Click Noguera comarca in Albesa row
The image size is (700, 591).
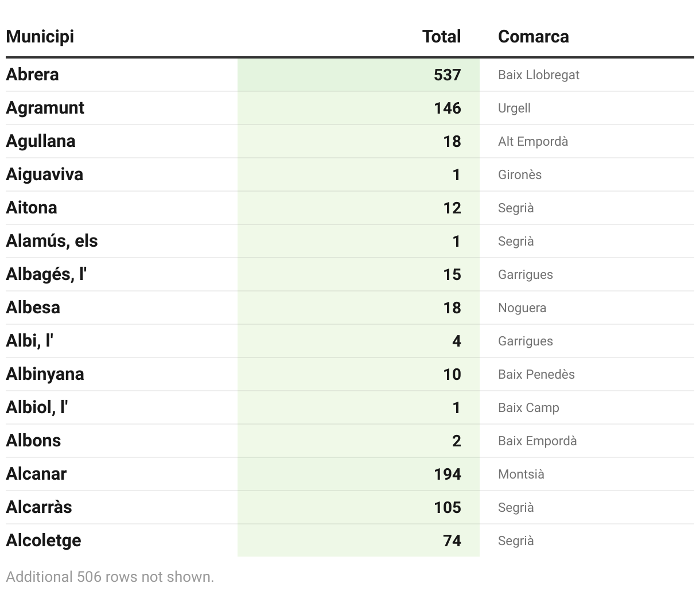[x=522, y=308]
